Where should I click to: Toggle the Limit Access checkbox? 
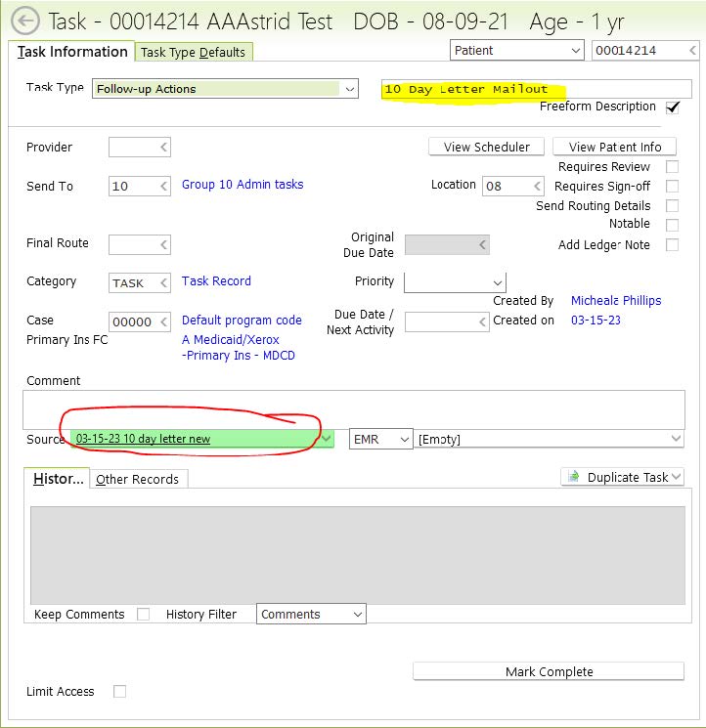119,692
